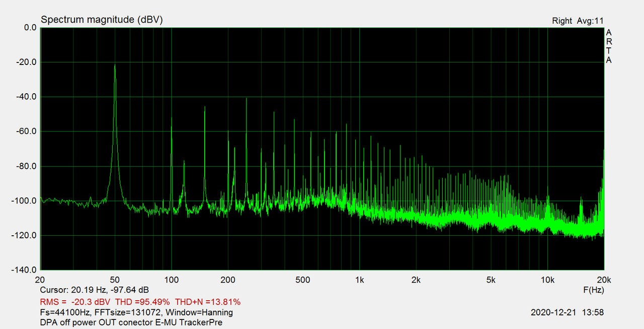
Task: Click the 'F(Hz)' axis label
Action: click(594, 290)
